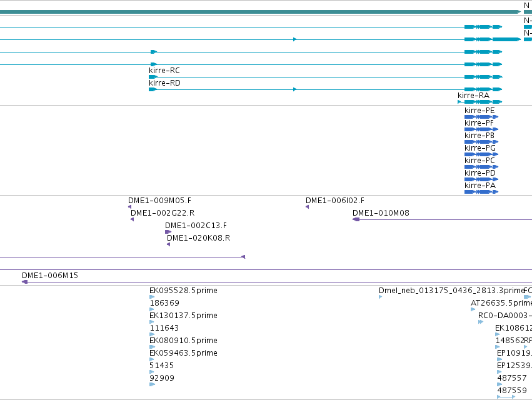Image resolution: width=532 pixels, height=400 pixels.
Task: Click the kirre-RA transcript label
Action: click(x=473, y=96)
